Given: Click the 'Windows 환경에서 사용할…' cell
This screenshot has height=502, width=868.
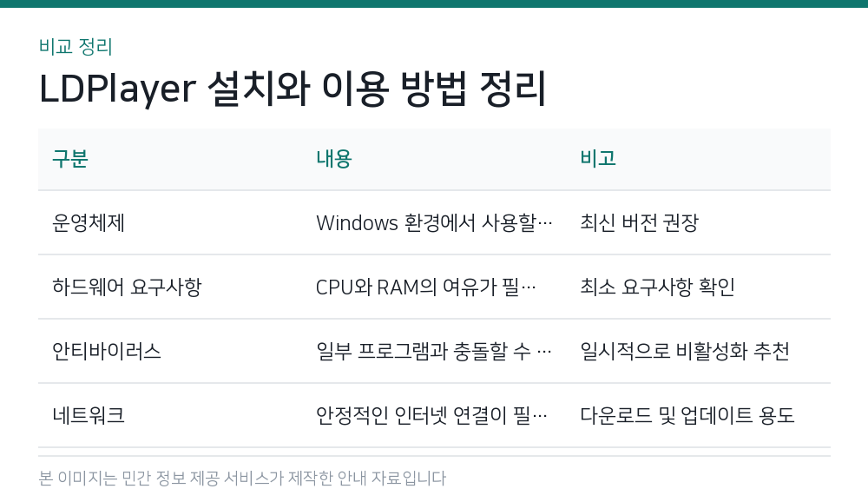Looking at the screenshot, I should (434, 222).
